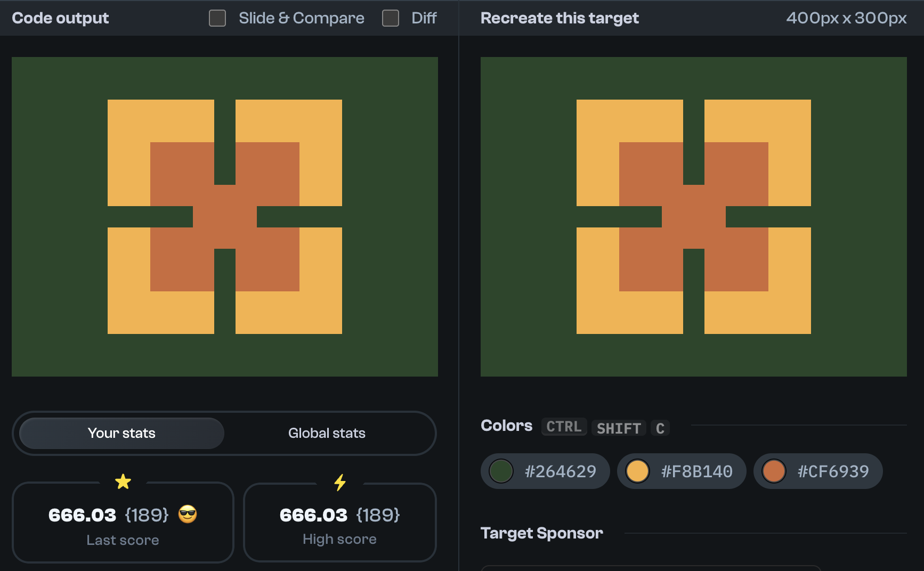Click the C key badge after SHIFT

[x=660, y=428]
